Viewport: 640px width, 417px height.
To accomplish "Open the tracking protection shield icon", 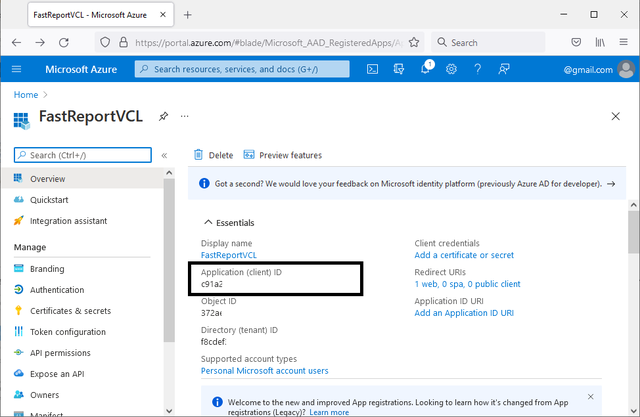I will 105,42.
